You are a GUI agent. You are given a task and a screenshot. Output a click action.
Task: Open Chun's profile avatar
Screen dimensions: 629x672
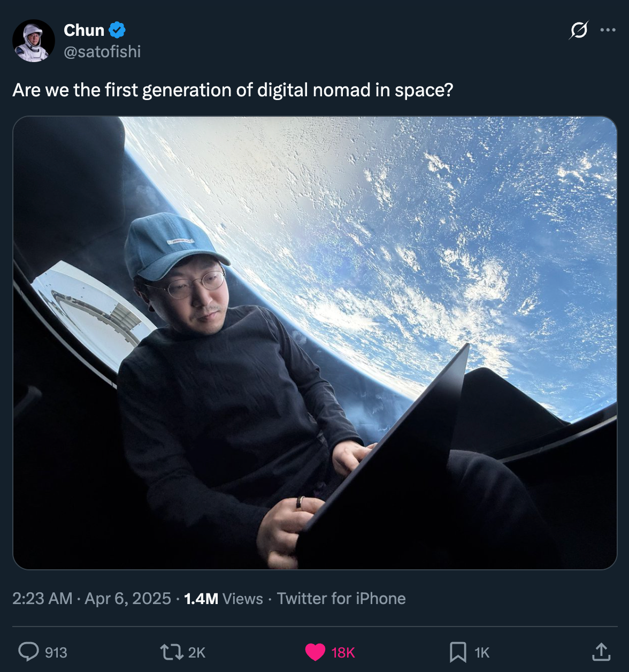tap(34, 41)
